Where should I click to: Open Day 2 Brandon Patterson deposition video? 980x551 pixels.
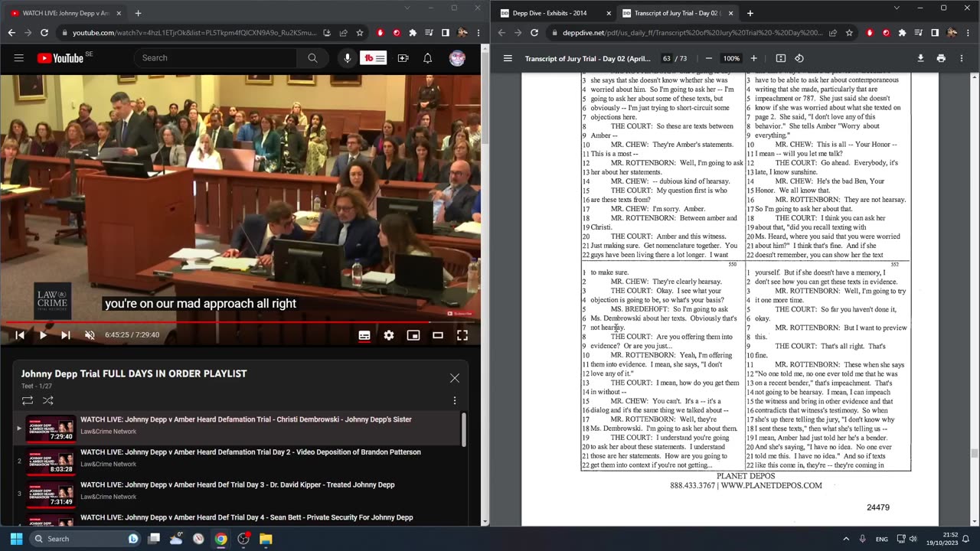click(237, 461)
